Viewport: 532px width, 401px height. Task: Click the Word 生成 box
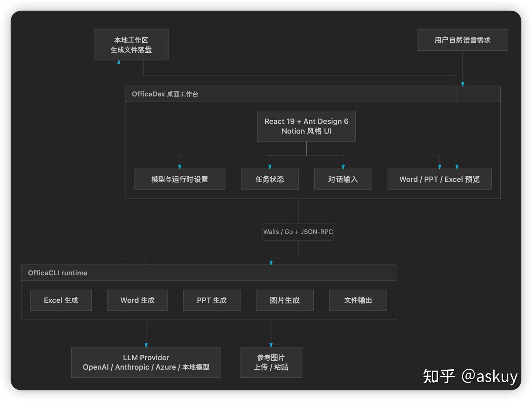tap(137, 300)
